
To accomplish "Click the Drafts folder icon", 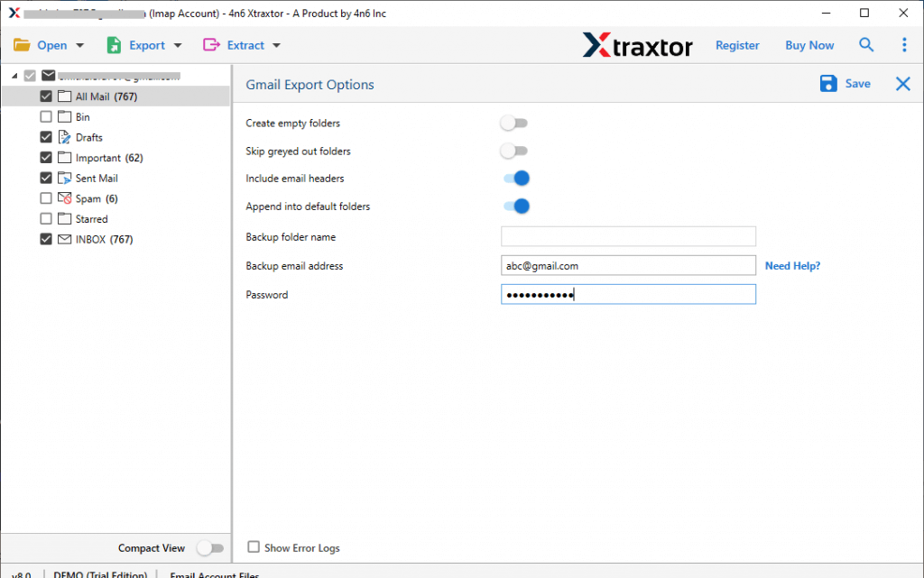I will click(64, 137).
